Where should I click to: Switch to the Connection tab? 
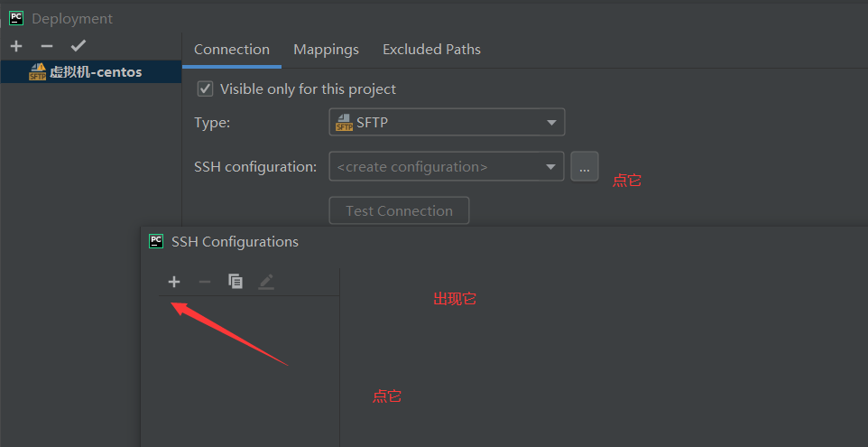click(x=232, y=50)
